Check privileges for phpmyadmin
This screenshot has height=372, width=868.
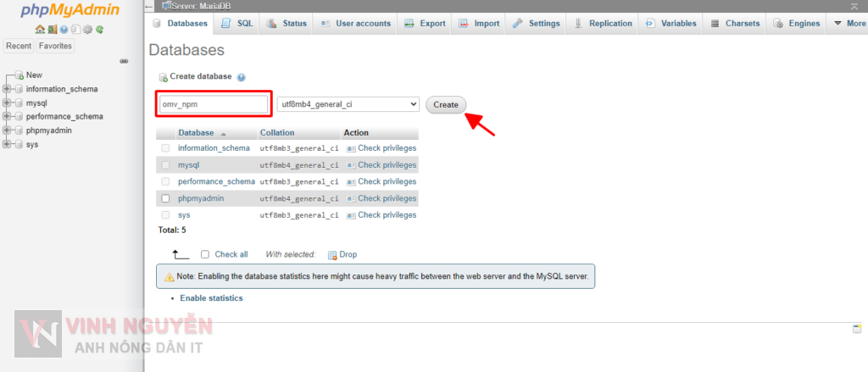(381, 198)
